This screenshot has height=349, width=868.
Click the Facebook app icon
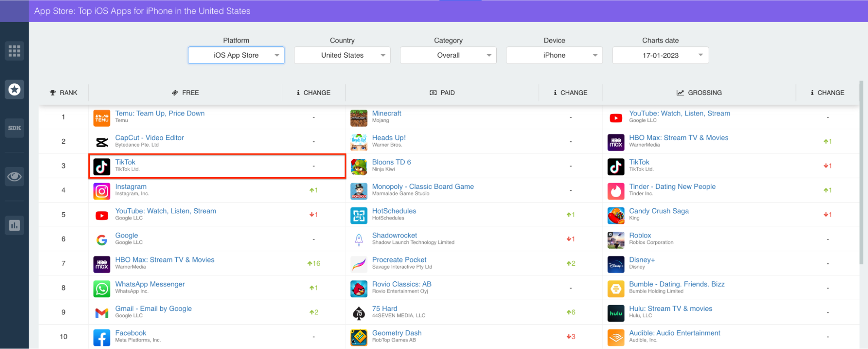click(102, 337)
